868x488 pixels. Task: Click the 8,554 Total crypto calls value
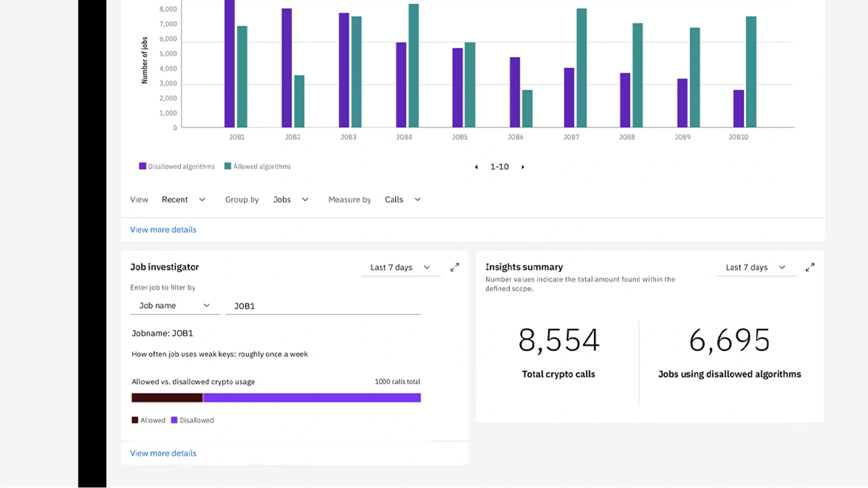pos(558,340)
